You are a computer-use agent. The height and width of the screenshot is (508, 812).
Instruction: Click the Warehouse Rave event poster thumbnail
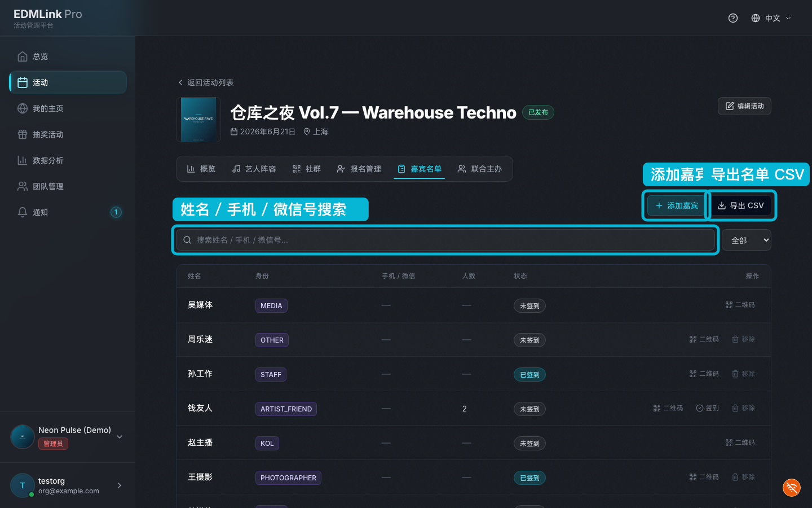[x=198, y=120]
